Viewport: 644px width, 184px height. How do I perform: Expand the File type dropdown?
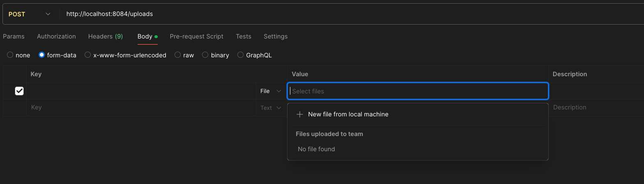[x=271, y=91]
